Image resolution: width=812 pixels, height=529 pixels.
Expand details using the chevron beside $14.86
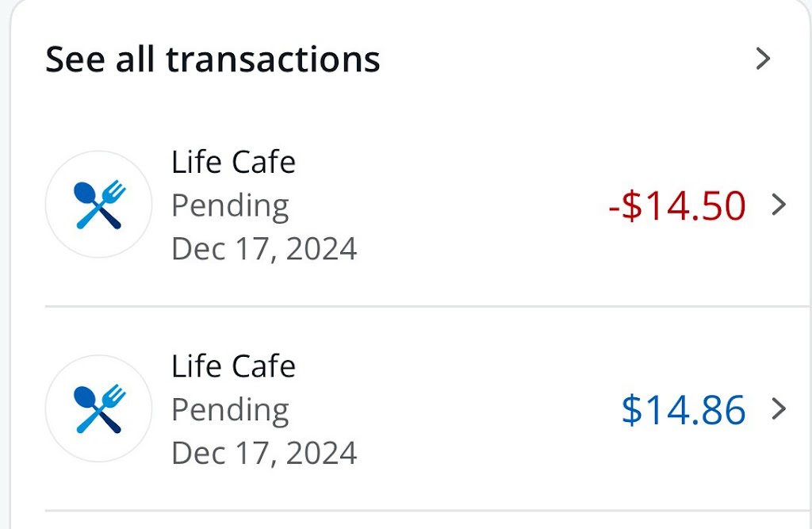pos(779,409)
